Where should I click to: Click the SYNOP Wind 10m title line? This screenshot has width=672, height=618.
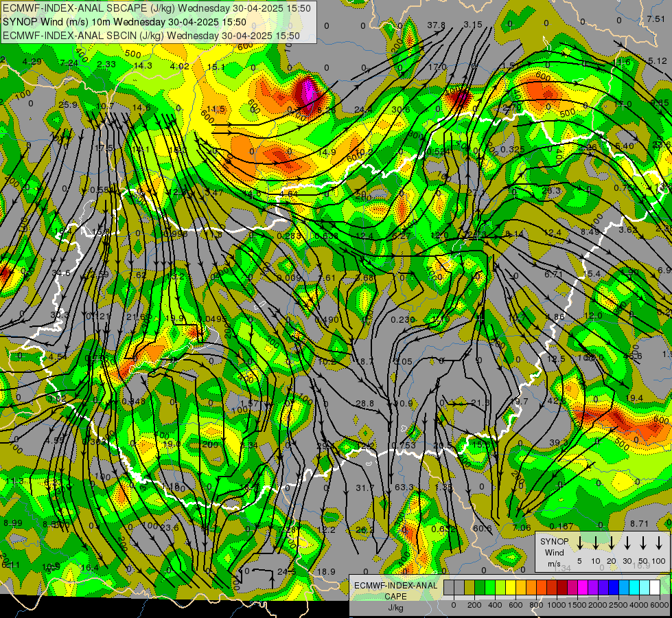[124, 22]
